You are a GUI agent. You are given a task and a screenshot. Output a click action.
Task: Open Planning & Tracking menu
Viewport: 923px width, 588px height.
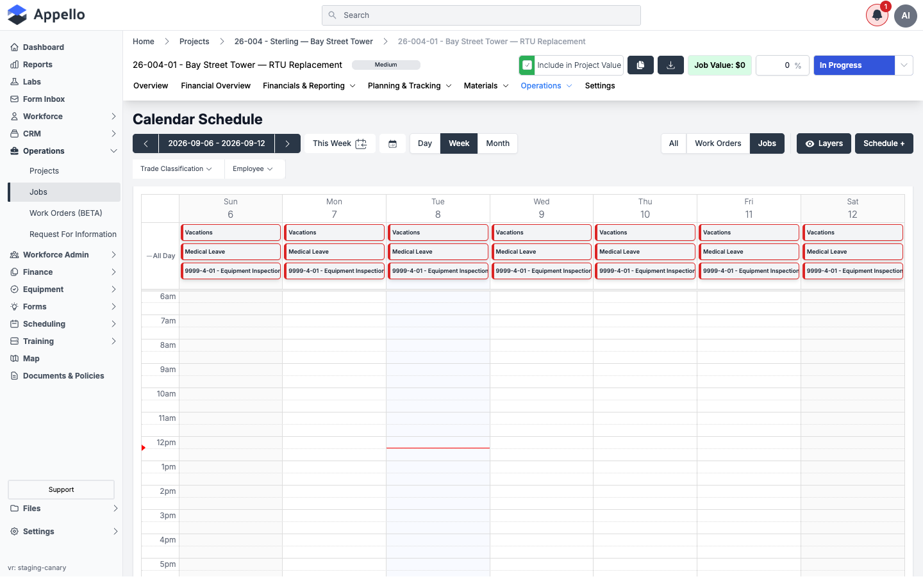click(410, 86)
